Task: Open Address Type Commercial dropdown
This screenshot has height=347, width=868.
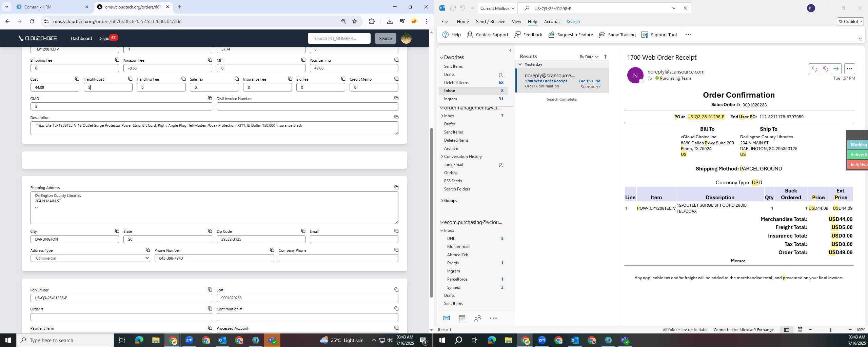Action: 90,258
